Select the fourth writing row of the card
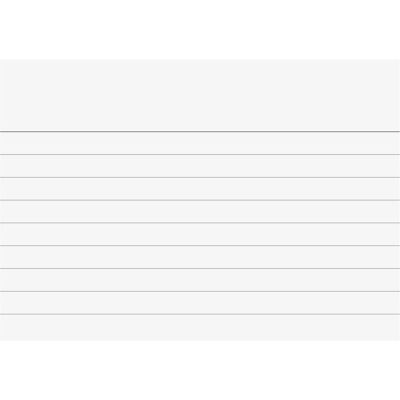This screenshot has width=400, height=400. pos(200,212)
